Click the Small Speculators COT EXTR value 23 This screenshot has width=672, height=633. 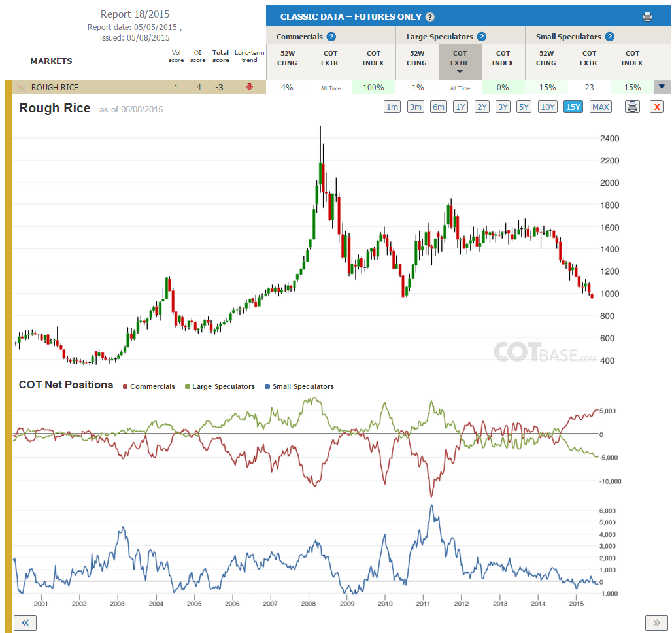tap(589, 88)
